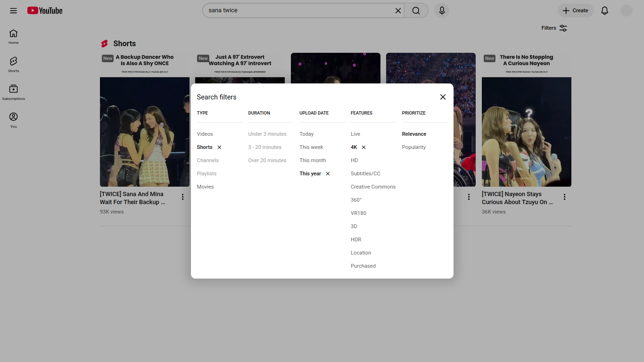Viewport: 644px width, 362px height.
Task: Open Subscriptions in the sidebar
Action: click(14, 92)
